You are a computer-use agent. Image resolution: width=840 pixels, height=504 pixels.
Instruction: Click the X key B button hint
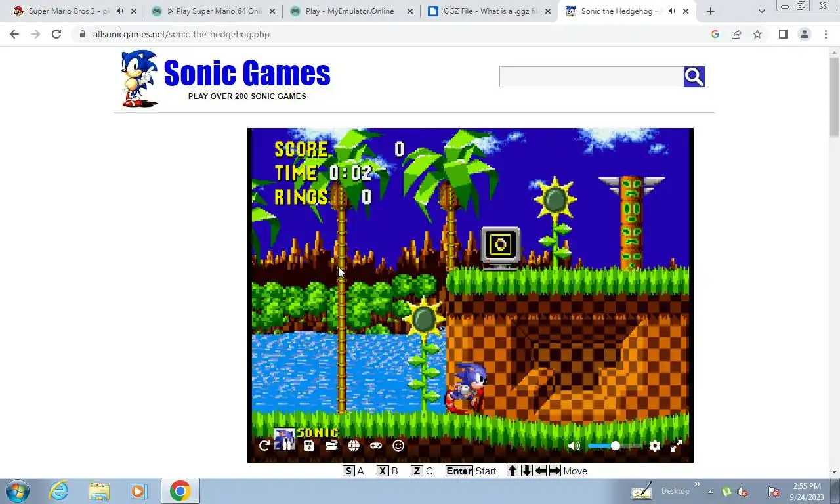pyautogui.click(x=387, y=471)
